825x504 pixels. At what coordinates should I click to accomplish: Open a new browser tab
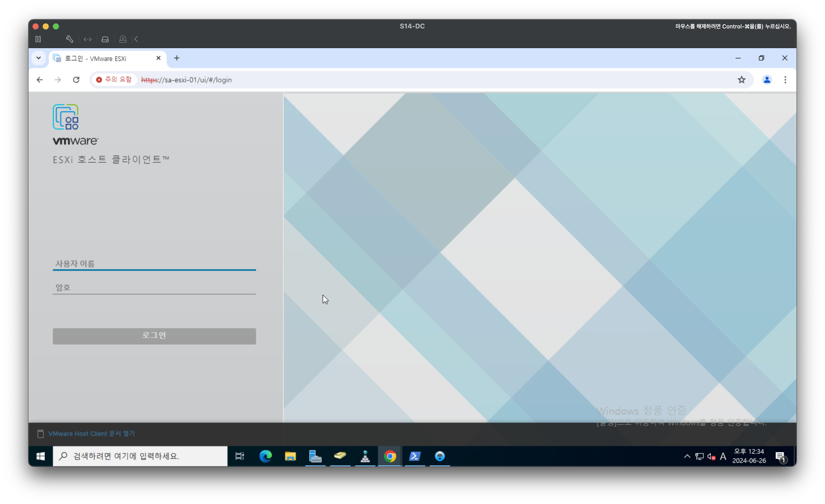click(177, 58)
